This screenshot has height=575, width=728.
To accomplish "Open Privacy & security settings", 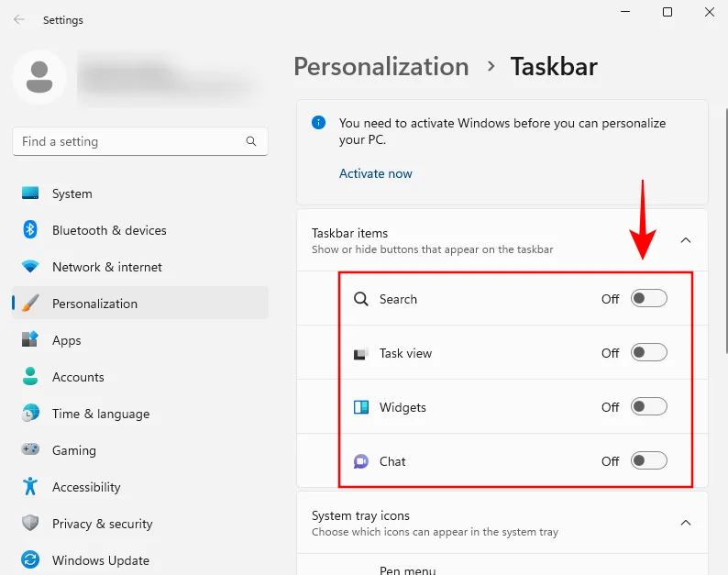I will click(140, 524).
